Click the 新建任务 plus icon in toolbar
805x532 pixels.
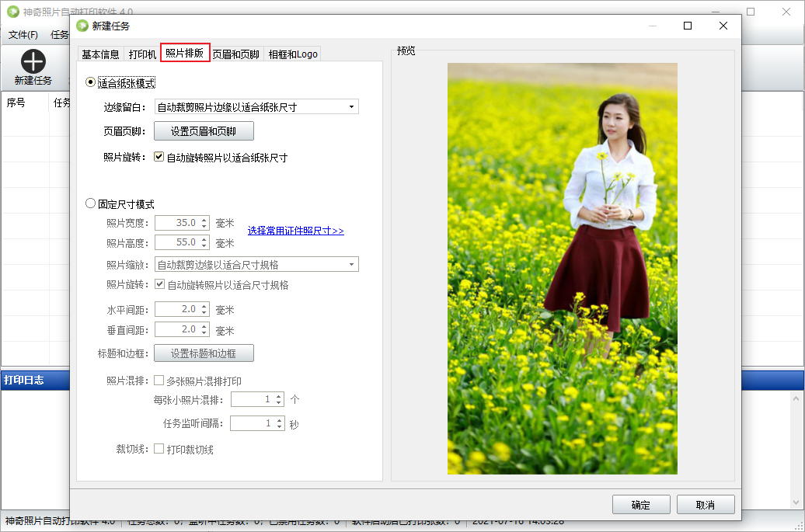[33, 62]
